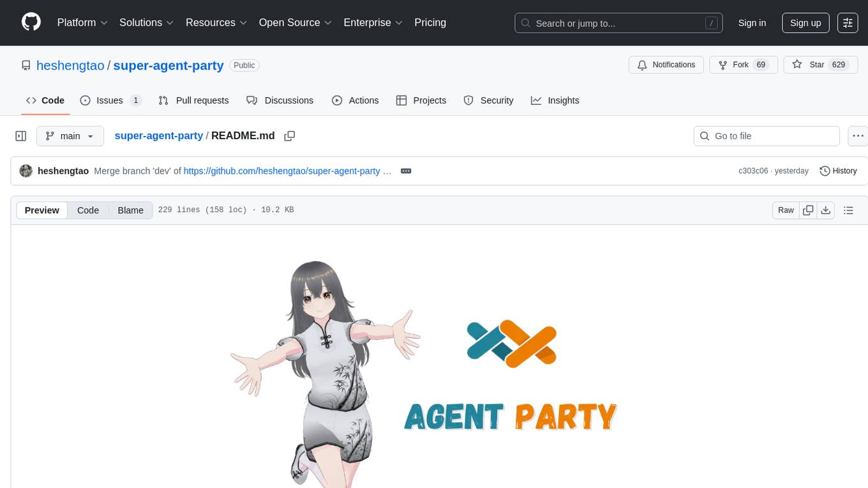
Task: Expand the Resources menu
Action: tap(216, 22)
